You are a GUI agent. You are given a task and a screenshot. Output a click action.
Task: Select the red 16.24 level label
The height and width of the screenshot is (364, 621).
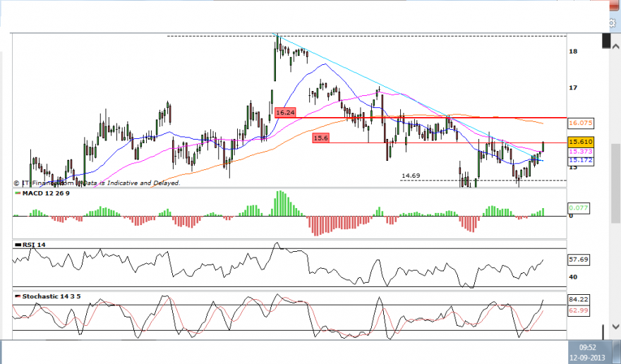[285, 112]
